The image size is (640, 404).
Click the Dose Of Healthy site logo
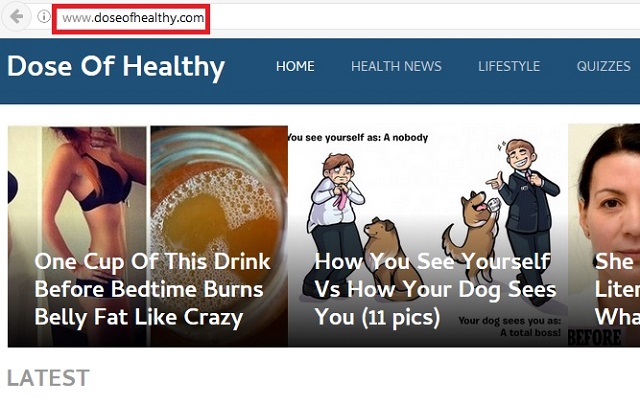116,67
